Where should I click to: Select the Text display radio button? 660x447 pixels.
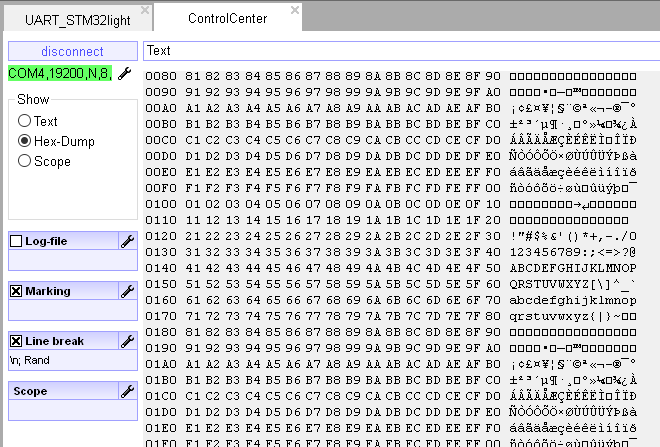(x=24, y=121)
